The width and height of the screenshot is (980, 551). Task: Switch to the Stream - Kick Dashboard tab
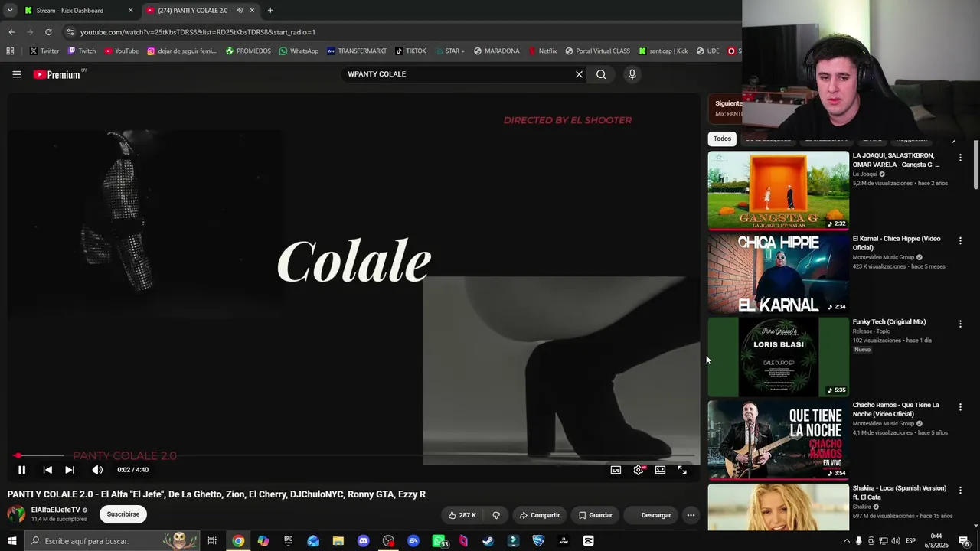[x=79, y=11]
